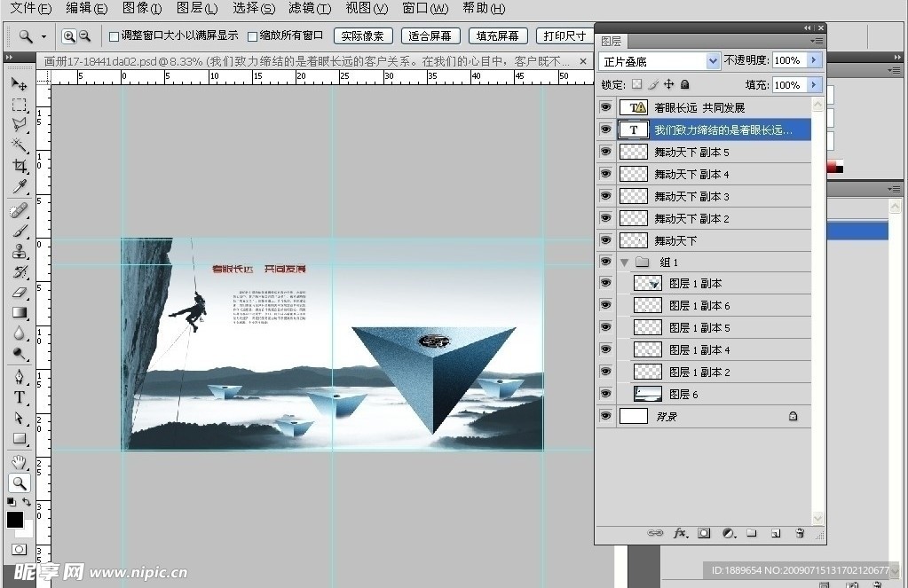
Task: Open the 滤镜 menu
Action: pyautogui.click(x=310, y=8)
